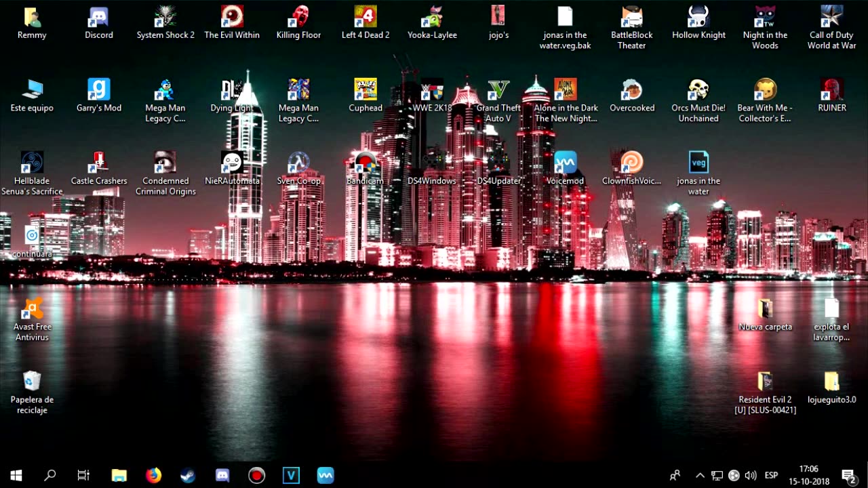The width and height of the screenshot is (868, 488).
Task: Open the Action Center notifications
Action: [x=848, y=475]
